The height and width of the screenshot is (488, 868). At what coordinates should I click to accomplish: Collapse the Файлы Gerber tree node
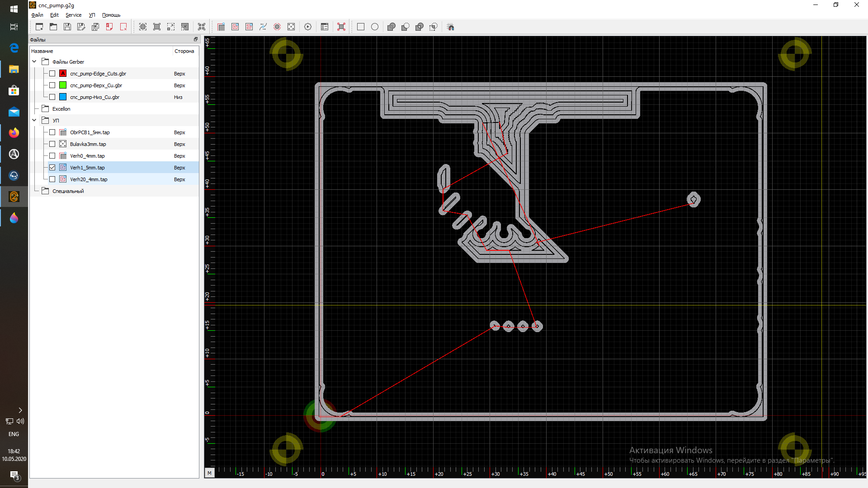tap(34, 62)
